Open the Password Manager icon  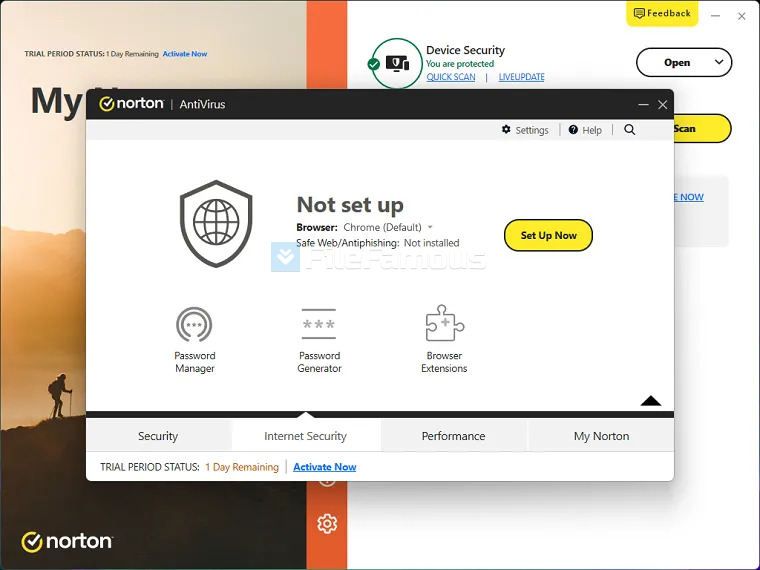pyautogui.click(x=194, y=324)
